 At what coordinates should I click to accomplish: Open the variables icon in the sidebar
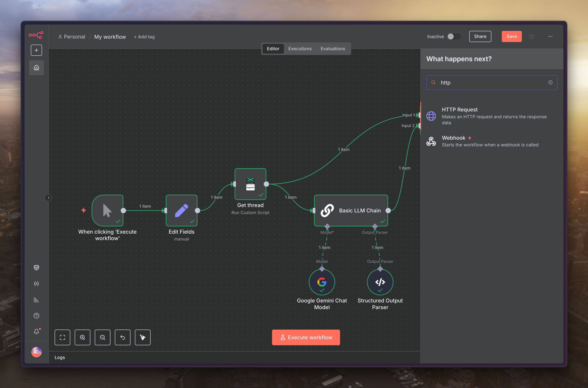pos(36,284)
